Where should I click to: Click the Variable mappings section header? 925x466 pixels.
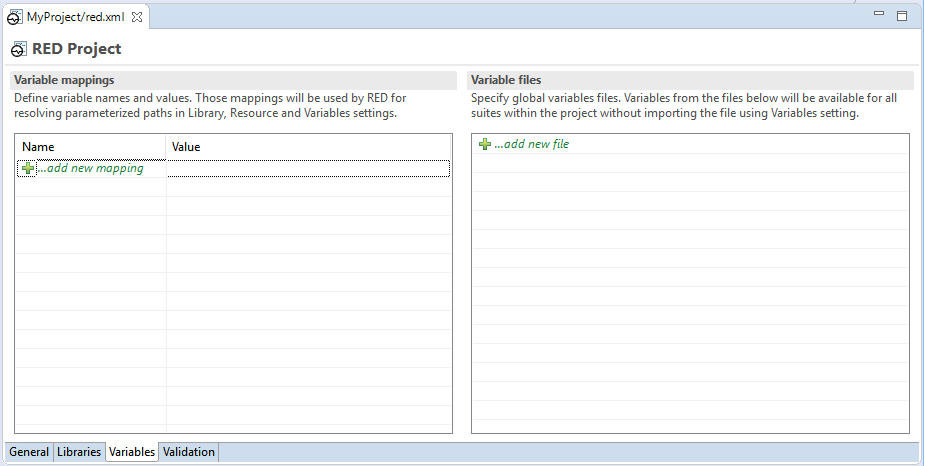[x=234, y=80]
